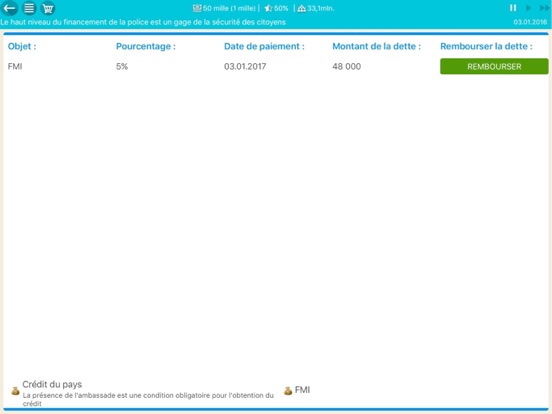Resume normal game speed play icon
Image resolution: width=552 pixels, height=414 pixels.
click(x=528, y=8)
